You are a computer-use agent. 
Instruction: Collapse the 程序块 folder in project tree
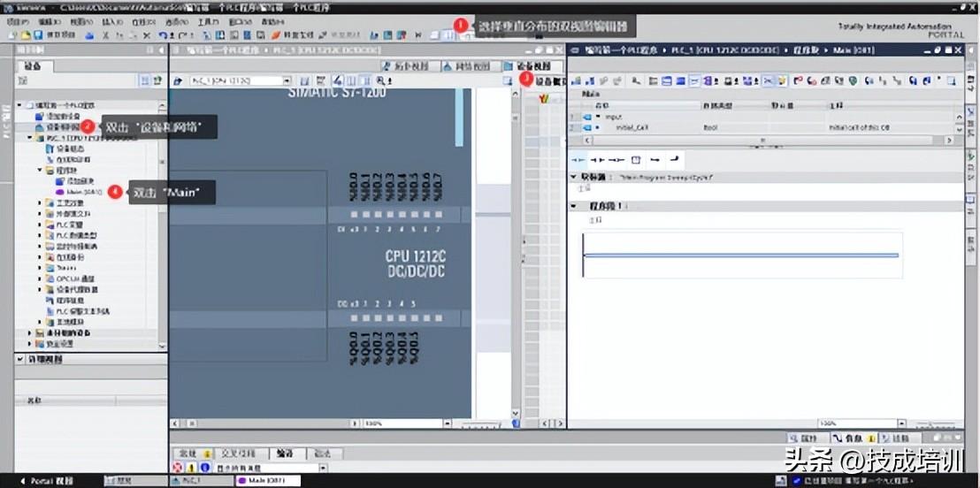click(40, 170)
